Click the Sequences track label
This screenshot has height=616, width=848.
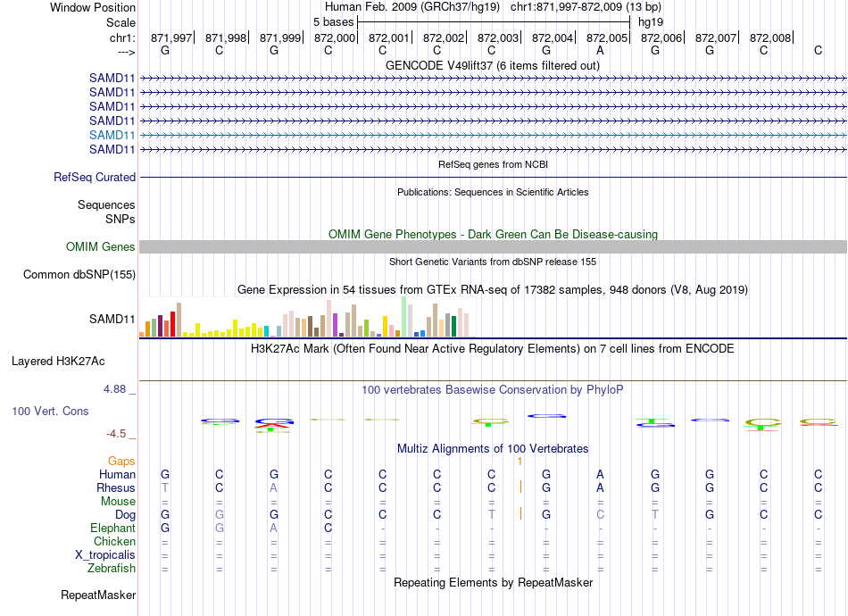pos(106,205)
